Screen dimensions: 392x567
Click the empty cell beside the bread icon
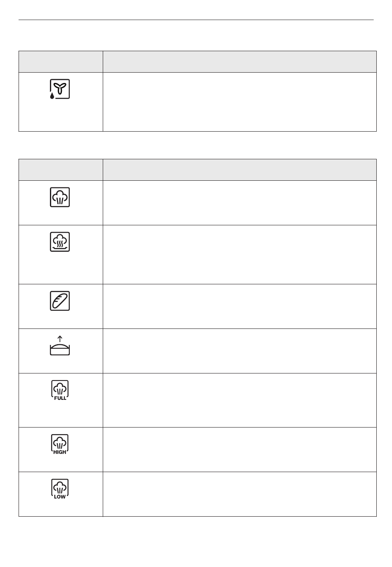coord(240,306)
